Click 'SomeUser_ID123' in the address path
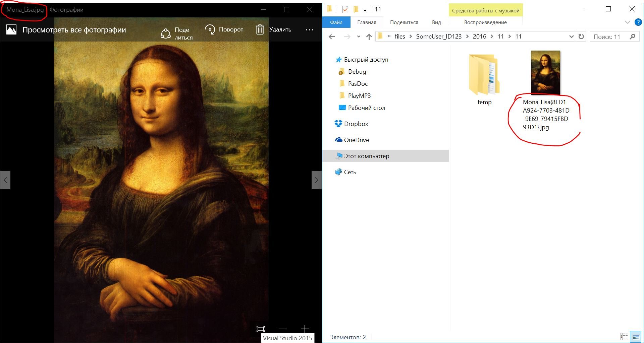 tap(439, 37)
